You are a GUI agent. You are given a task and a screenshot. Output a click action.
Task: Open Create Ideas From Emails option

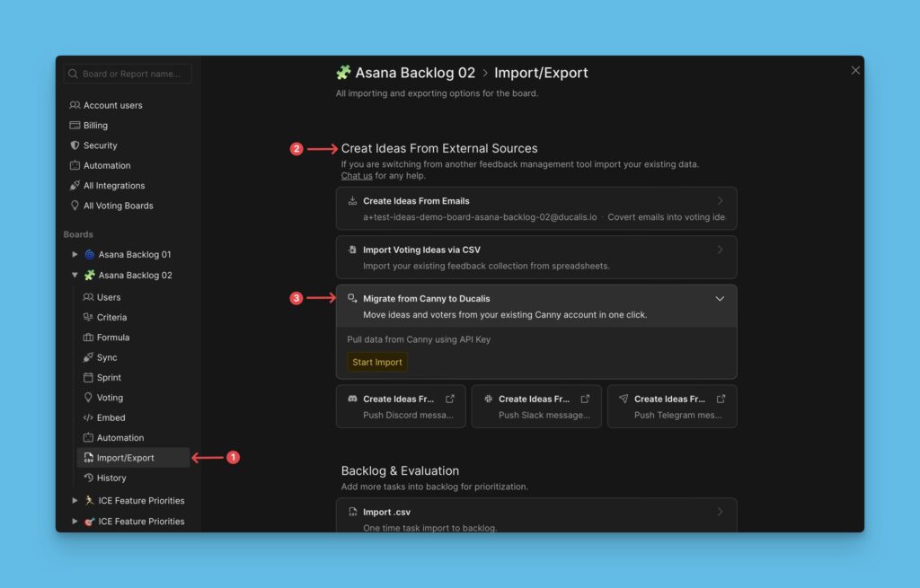(535, 208)
